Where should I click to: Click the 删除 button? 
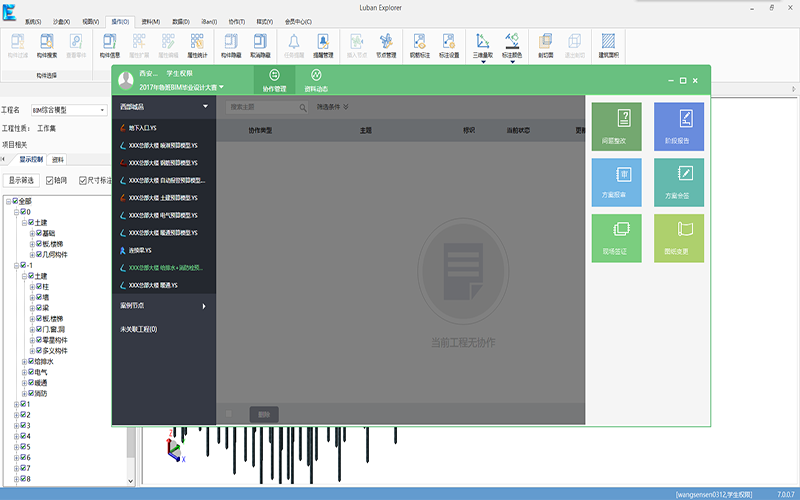pyautogui.click(x=264, y=414)
